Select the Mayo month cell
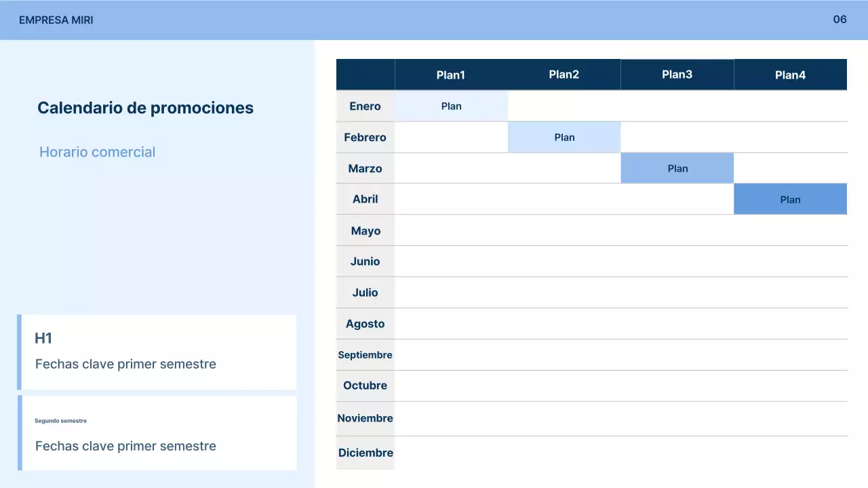The height and width of the screenshot is (488, 868). tap(365, 230)
